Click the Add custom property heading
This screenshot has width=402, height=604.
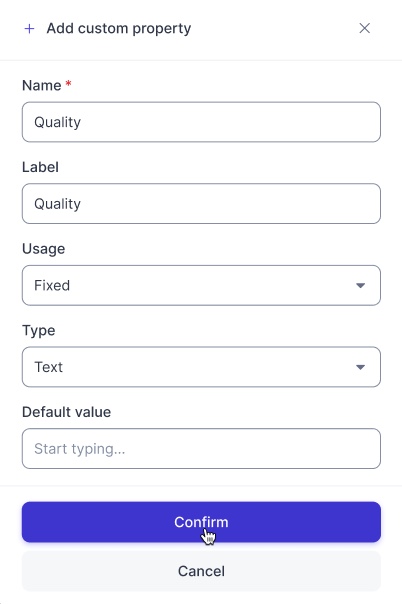[119, 29]
